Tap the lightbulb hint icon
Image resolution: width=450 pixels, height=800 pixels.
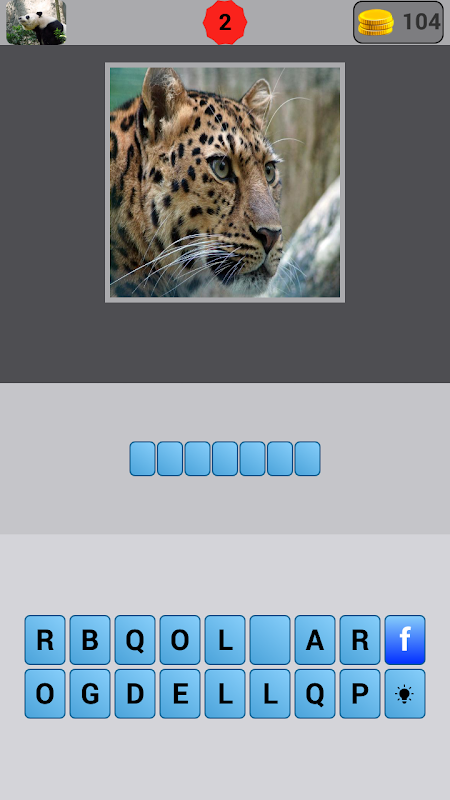click(405, 694)
